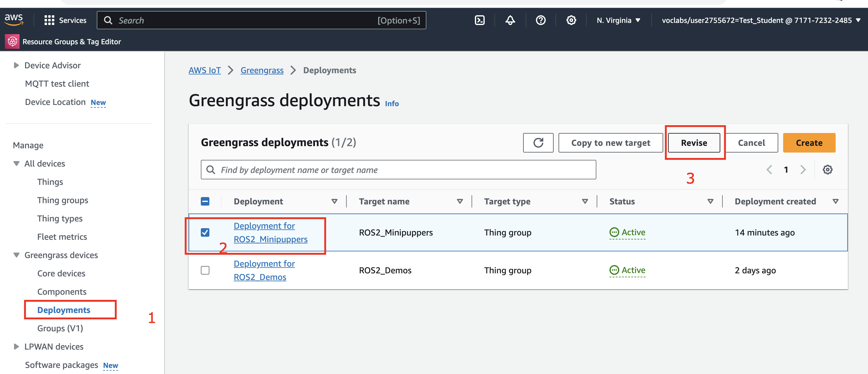View notifications via the bell icon
This screenshot has height=374, width=868.
point(510,20)
